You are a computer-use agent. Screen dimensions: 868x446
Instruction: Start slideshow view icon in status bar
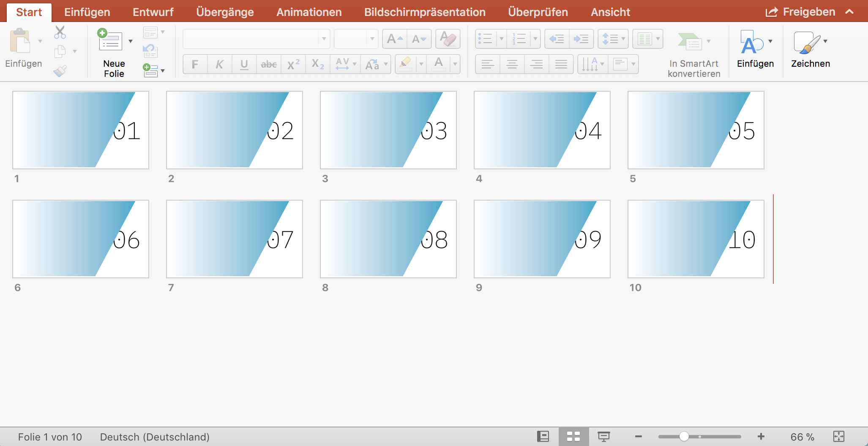(604, 436)
